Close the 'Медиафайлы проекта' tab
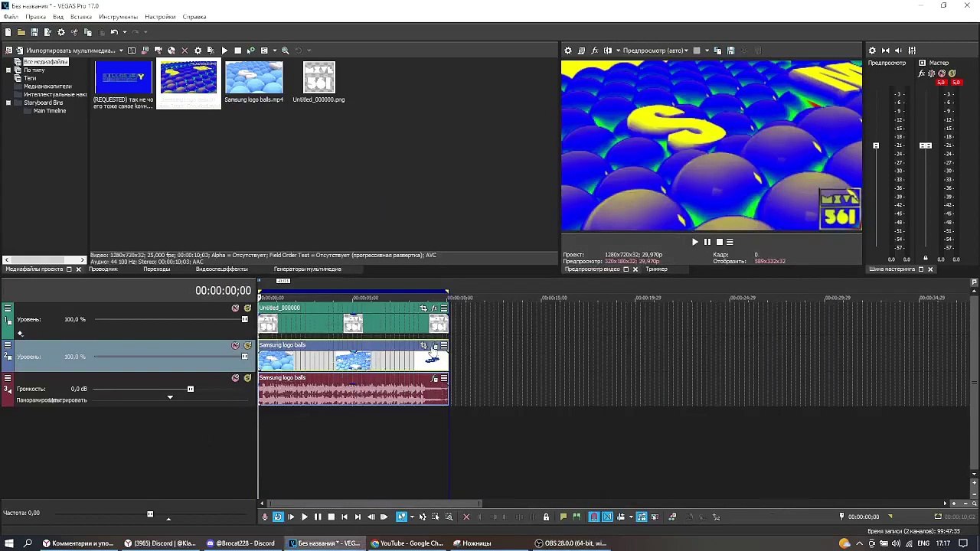Screen dimensions: 980x551 (78, 269)
